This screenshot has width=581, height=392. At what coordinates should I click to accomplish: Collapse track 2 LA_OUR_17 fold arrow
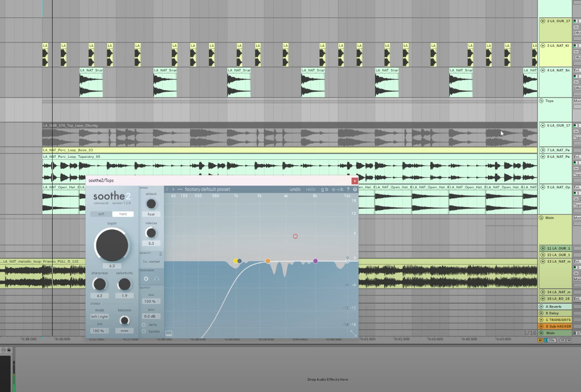pos(542,21)
